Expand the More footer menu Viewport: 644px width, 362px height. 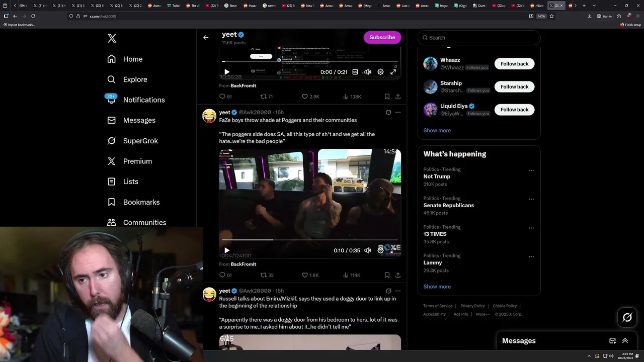coord(482,314)
